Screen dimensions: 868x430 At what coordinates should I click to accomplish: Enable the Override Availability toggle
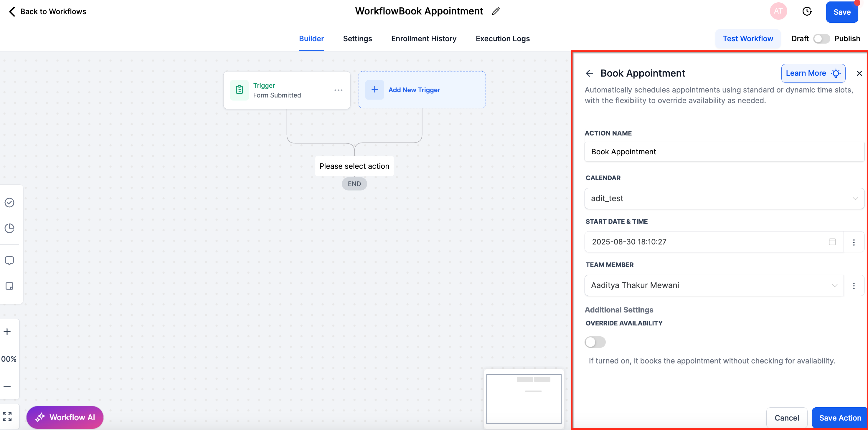coord(595,342)
